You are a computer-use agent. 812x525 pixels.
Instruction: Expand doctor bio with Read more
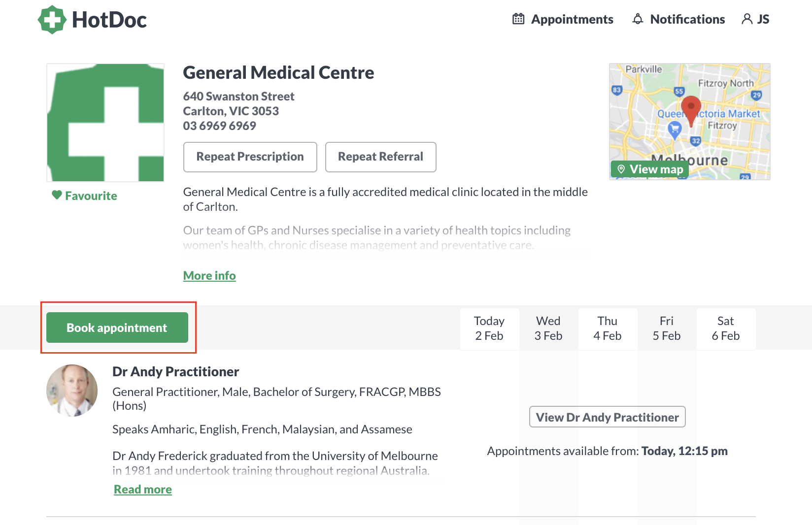[x=143, y=490]
